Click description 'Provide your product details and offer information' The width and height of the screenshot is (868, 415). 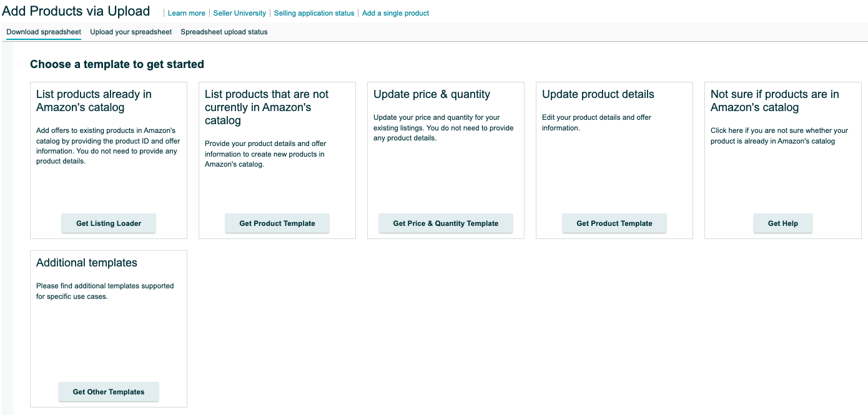point(265,154)
